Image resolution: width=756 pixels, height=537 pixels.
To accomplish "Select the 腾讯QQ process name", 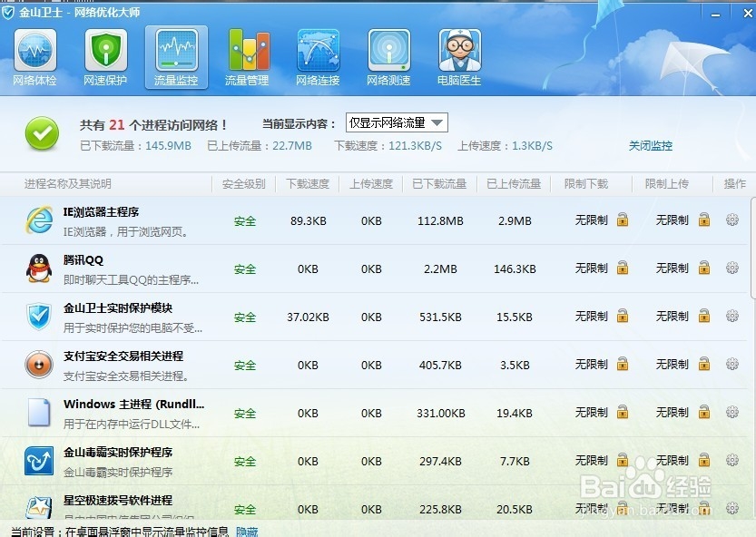I will click(83, 259).
